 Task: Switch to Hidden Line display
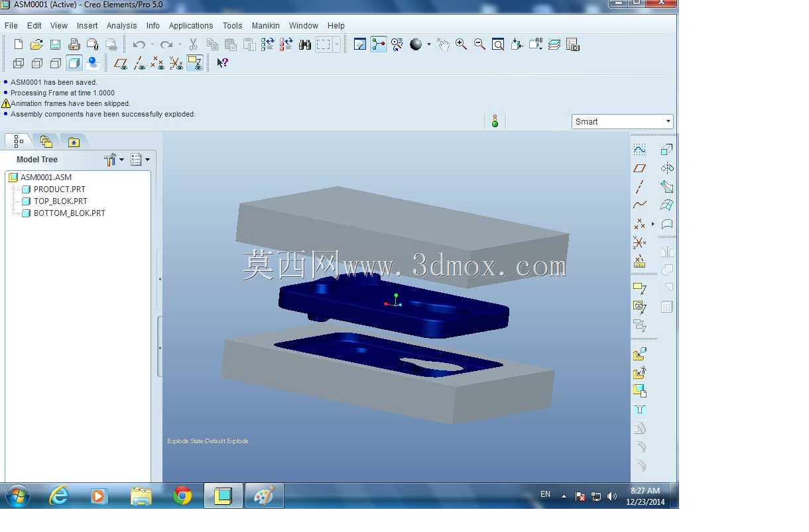[x=37, y=63]
